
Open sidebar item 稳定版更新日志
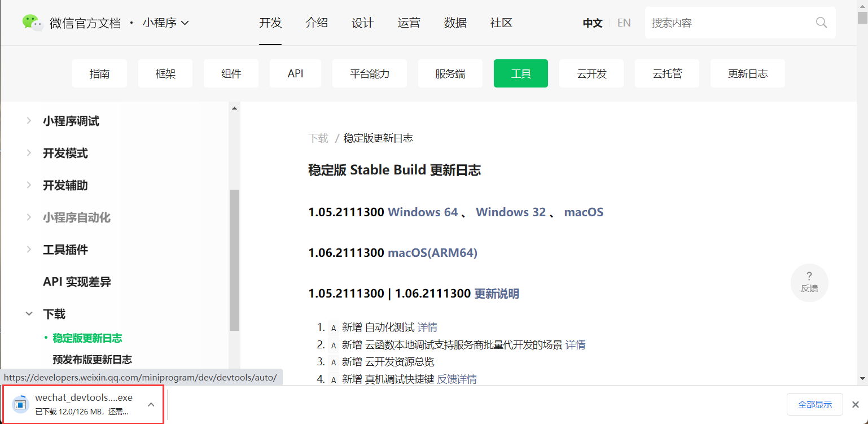click(87, 338)
